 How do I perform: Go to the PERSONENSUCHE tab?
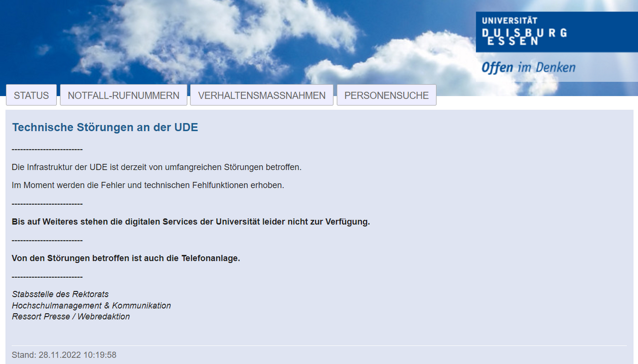point(386,95)
